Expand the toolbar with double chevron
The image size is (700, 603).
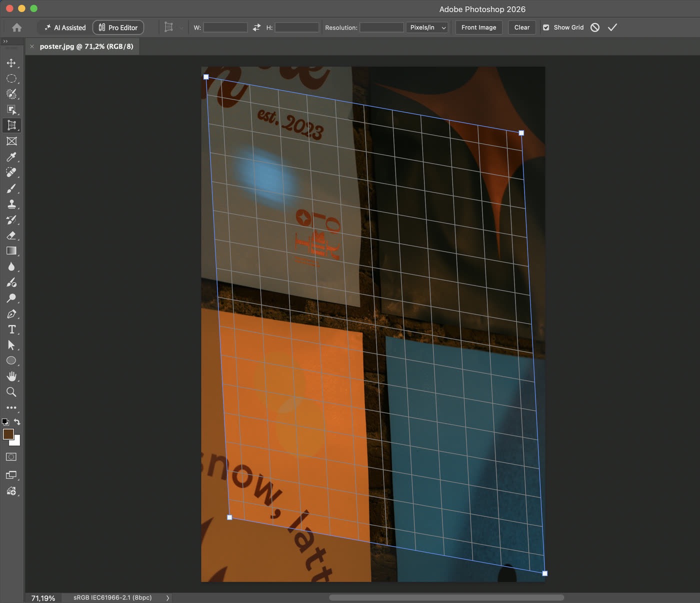tap(5, 41)
